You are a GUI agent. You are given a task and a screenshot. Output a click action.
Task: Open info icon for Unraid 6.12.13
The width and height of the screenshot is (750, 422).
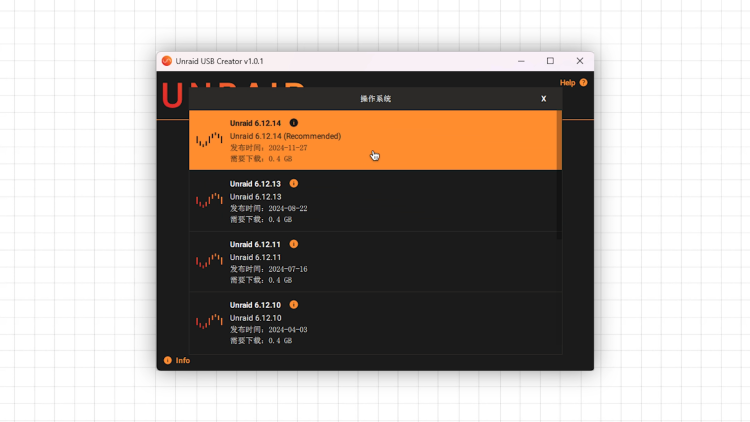[294, 184]
